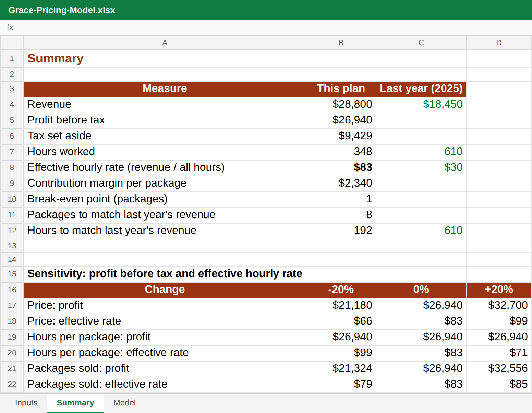Select the $66 cell
Image resolution: width=532 pixels, height=413 pixels.
point(341,321)
